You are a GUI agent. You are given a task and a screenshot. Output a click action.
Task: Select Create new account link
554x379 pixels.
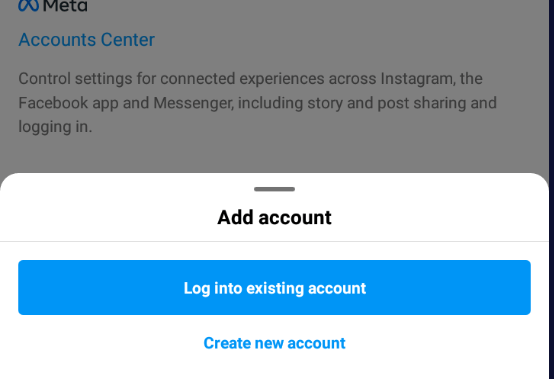point(275,343)
